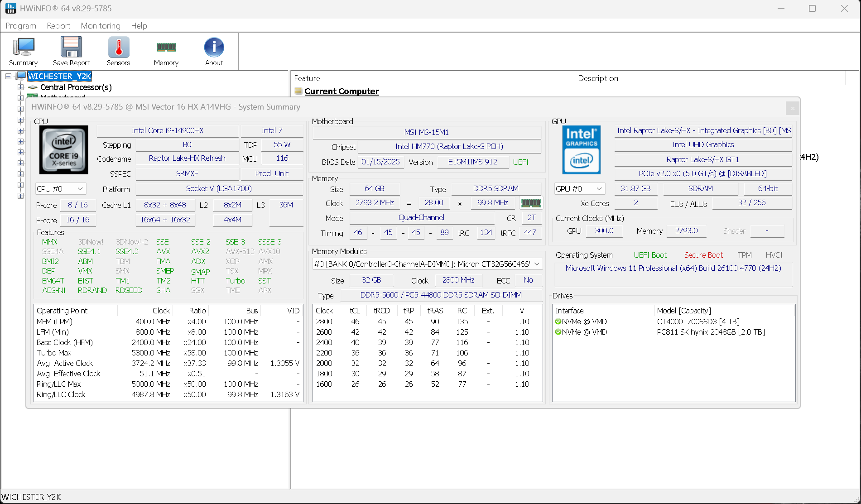The width and height of the screenshot is (861, 504).
Task: Click the computer icon next to WICHESTER_Y2K
Action: [x=21, y=76]
